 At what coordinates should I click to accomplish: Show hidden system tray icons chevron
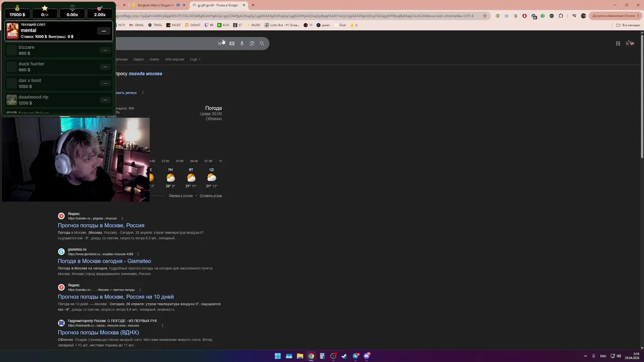[585, 356]
